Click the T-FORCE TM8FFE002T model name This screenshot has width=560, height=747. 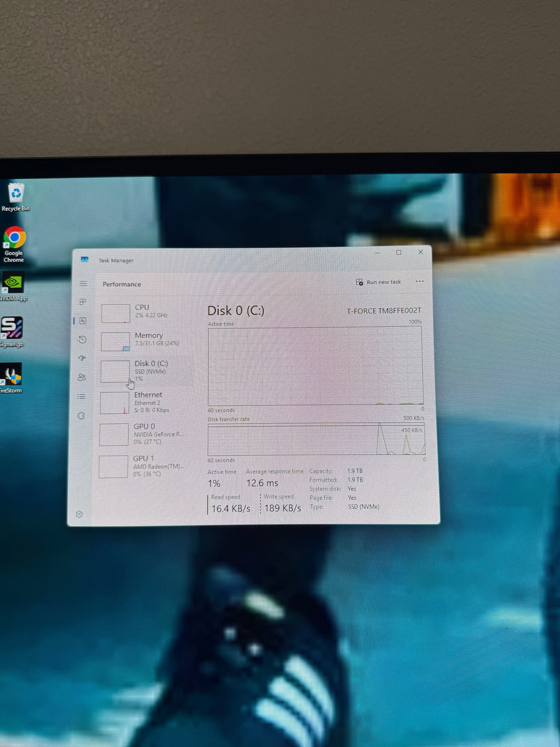pyautogui.click(x=384, y=311)
